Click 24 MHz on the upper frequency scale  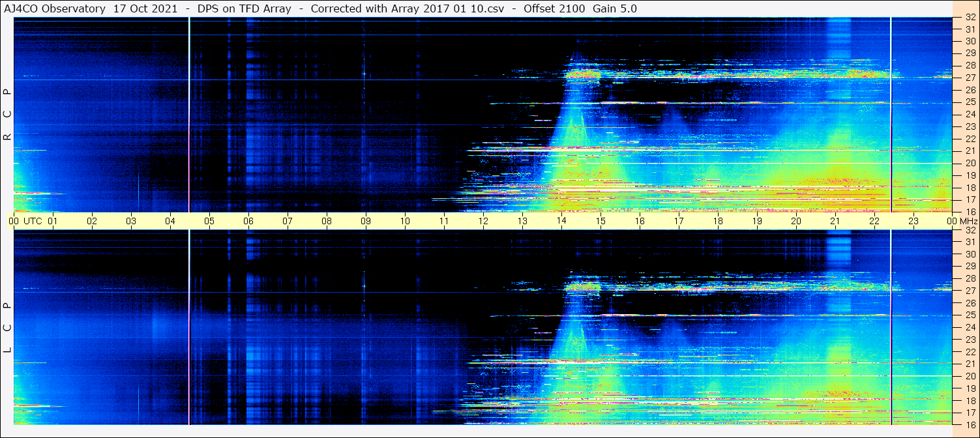click(970, 114)
